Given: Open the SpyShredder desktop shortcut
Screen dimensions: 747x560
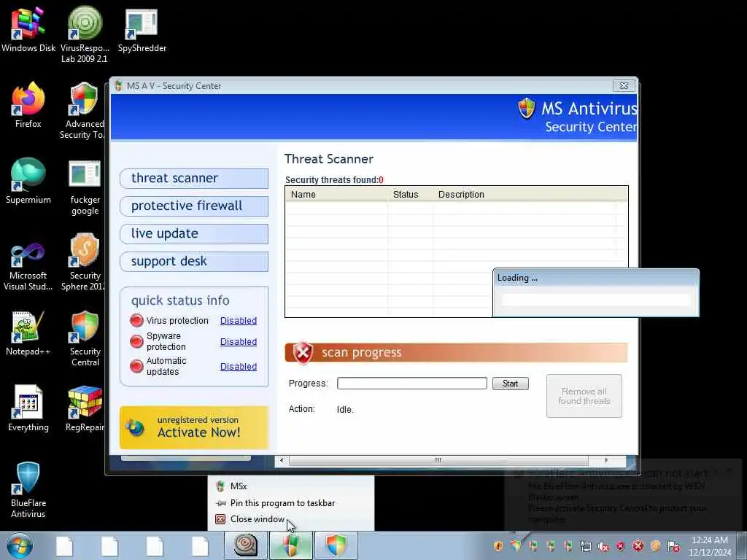Looking at the screenshot, I should pos(142,29).
